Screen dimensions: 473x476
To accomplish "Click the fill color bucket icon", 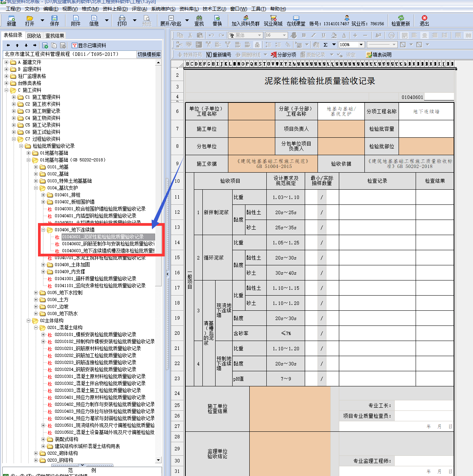I will 334,35.
